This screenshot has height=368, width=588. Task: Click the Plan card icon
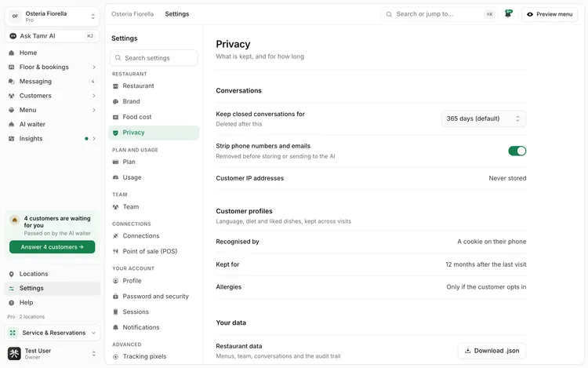pyautogui.click(x=115, y=162)
